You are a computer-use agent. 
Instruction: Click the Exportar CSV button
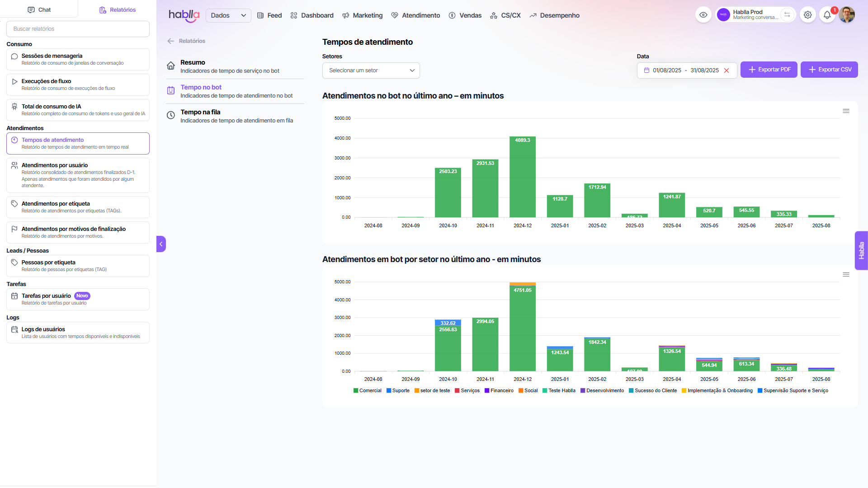(829, 70)
